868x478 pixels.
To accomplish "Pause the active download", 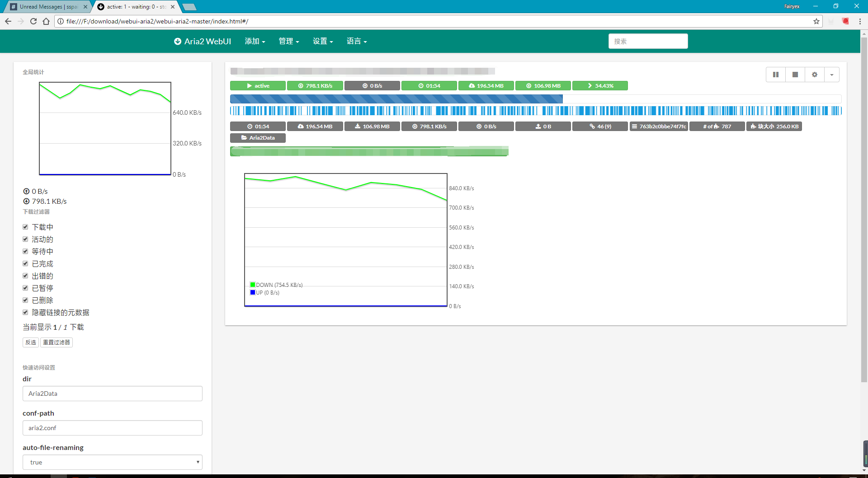I will 776,75.
